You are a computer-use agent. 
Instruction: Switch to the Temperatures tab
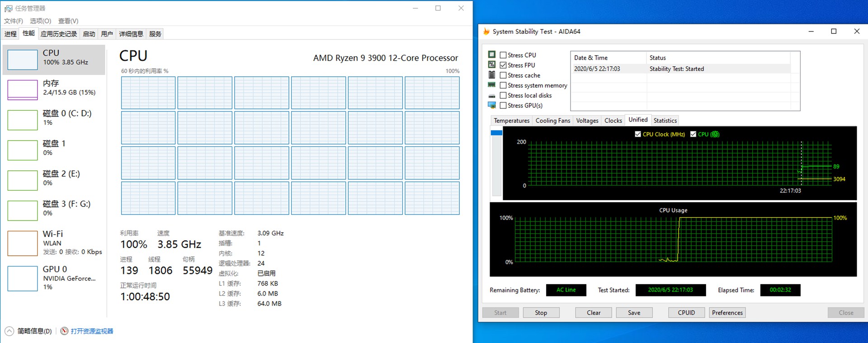pyautogui.click(x=511, y=121)
